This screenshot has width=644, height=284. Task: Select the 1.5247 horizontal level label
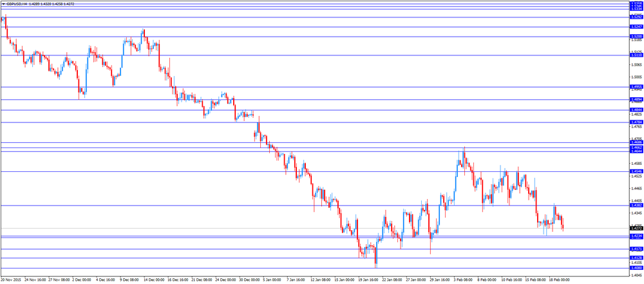click(x=636, y=26)
